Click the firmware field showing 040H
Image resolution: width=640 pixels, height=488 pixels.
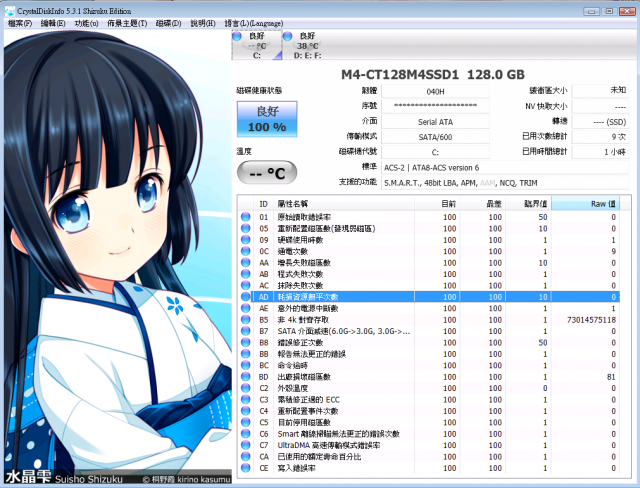[x=435, y=91]
